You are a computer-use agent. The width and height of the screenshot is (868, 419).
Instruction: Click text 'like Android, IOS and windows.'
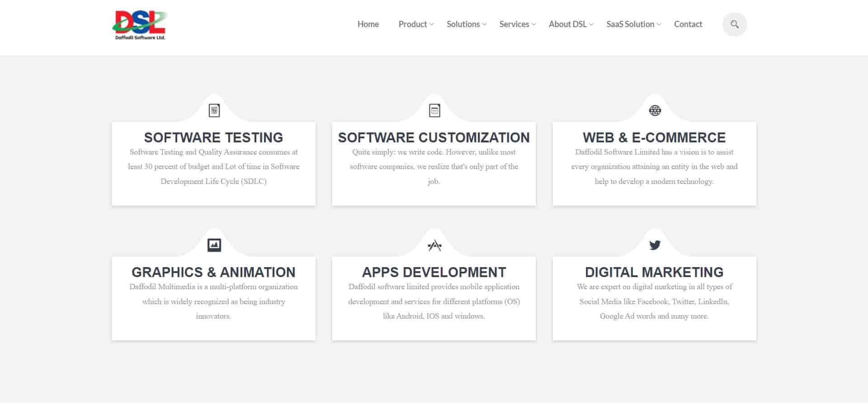coord(434,316)
